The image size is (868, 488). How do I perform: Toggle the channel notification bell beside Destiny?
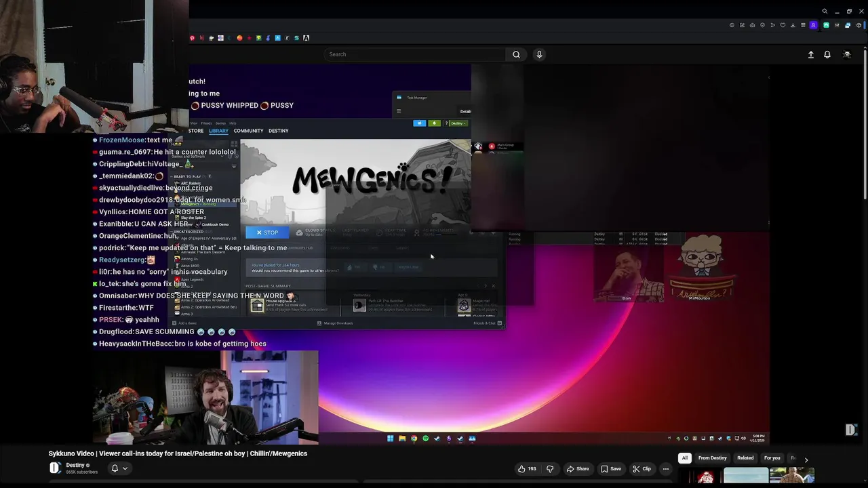tap(115, 468)
